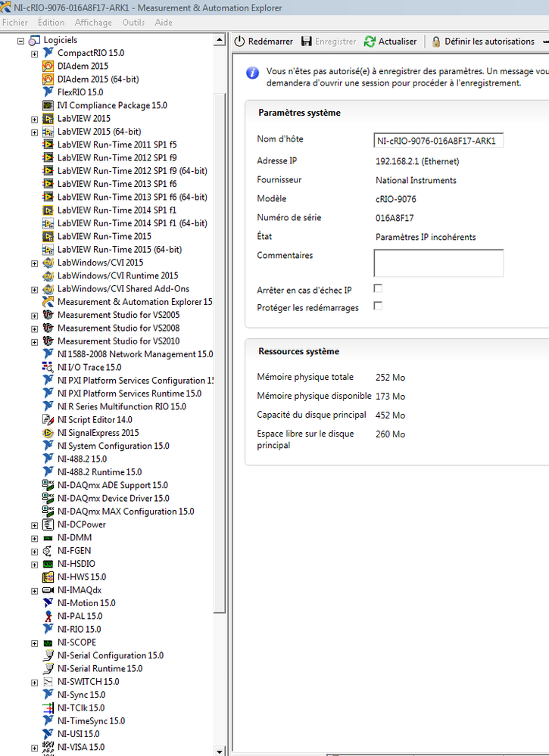Screen dimensions: 549x756
Task: Click the IVI Compliance Package icon
Action: pos(48,105)
